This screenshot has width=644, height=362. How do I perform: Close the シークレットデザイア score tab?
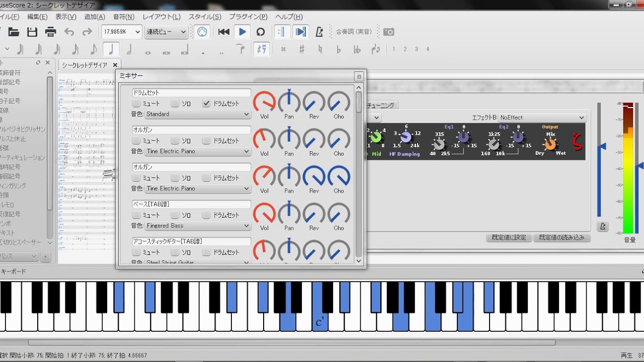tap(115, 65)
